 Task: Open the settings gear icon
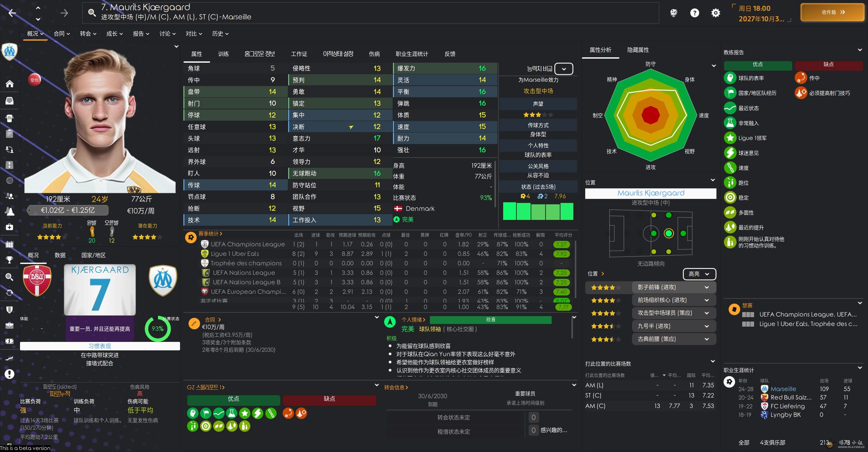[x=715, y=13]
